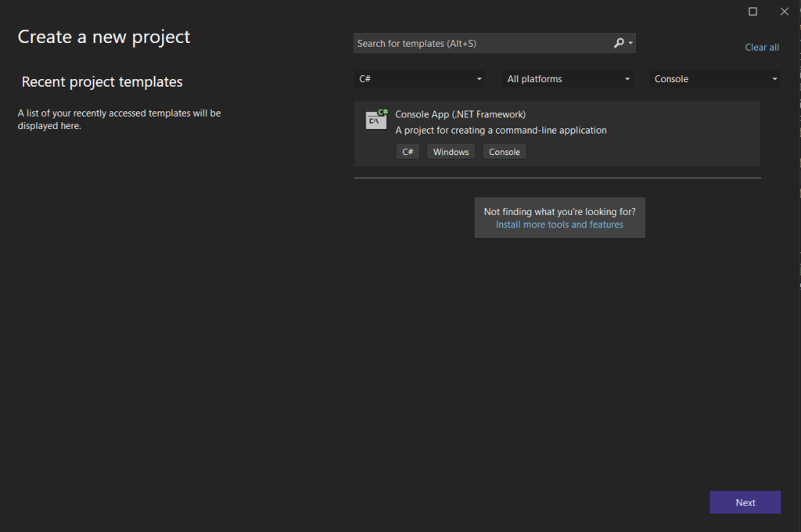The height and width of the screenshot is (532, 801).
Task: Click the Create a new project title
Action: click(x=104, y=37)
